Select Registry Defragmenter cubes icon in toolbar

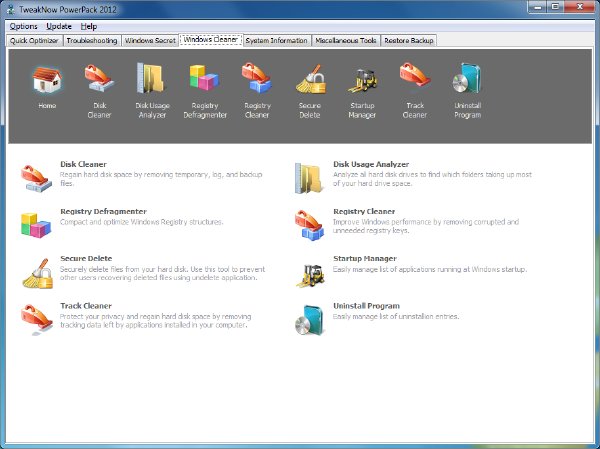click(x=204, y=78)
